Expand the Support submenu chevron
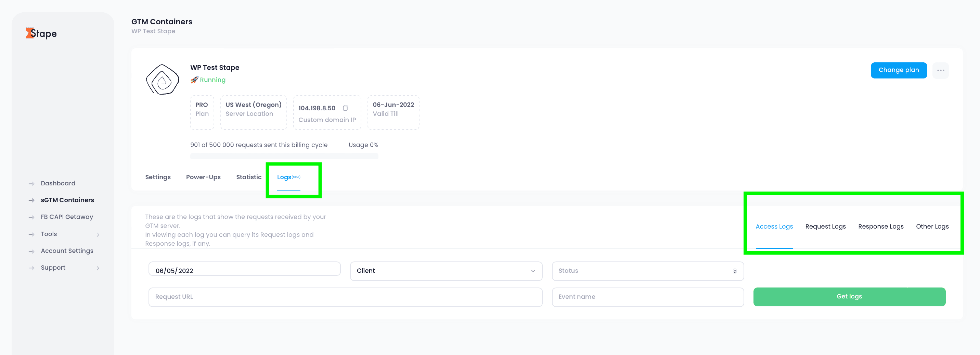The width and height of the screenshot is (980, 355). [98, 268]
